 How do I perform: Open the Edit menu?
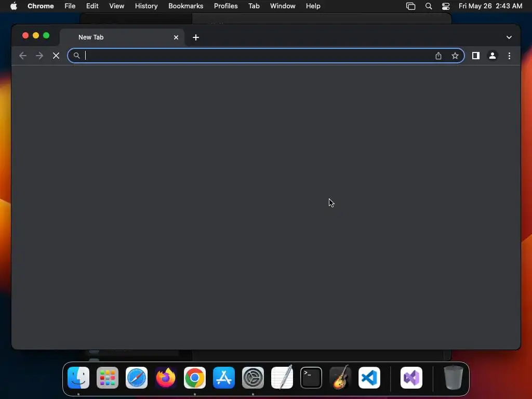coord(92,6)
